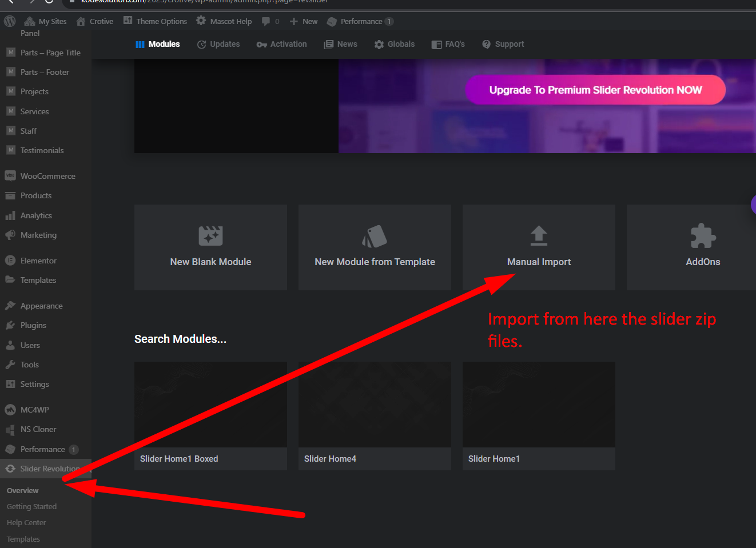Select the Overview submenu item
The image size is (756, 548).
pyautogui.click(x=23, y=490)
